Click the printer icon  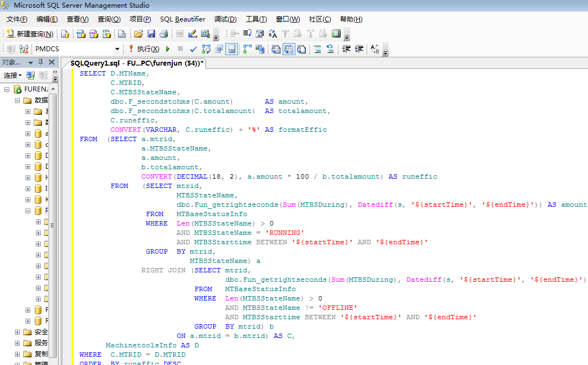(164, 34)
